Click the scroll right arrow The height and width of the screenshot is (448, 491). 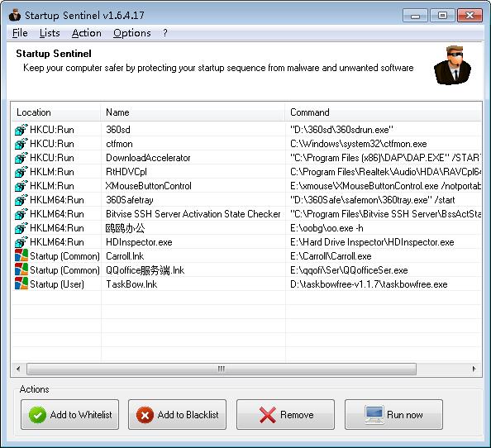tap(474, 369)
